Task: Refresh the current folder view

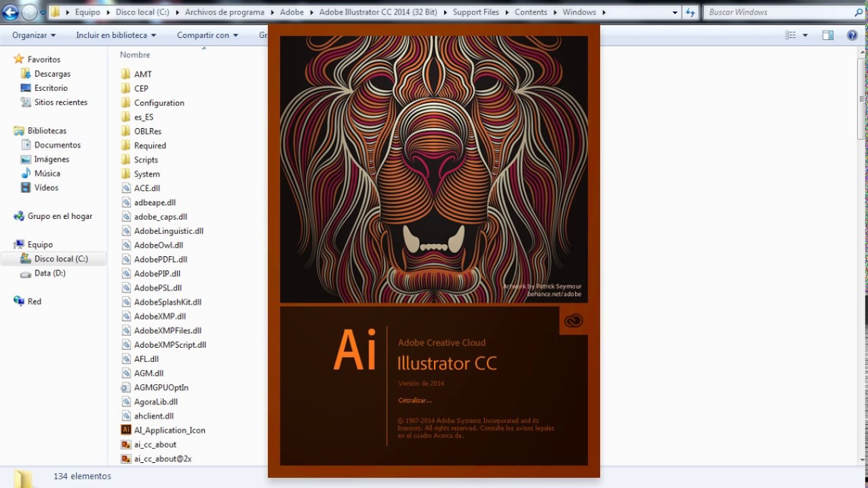Action: click(690, 12)
